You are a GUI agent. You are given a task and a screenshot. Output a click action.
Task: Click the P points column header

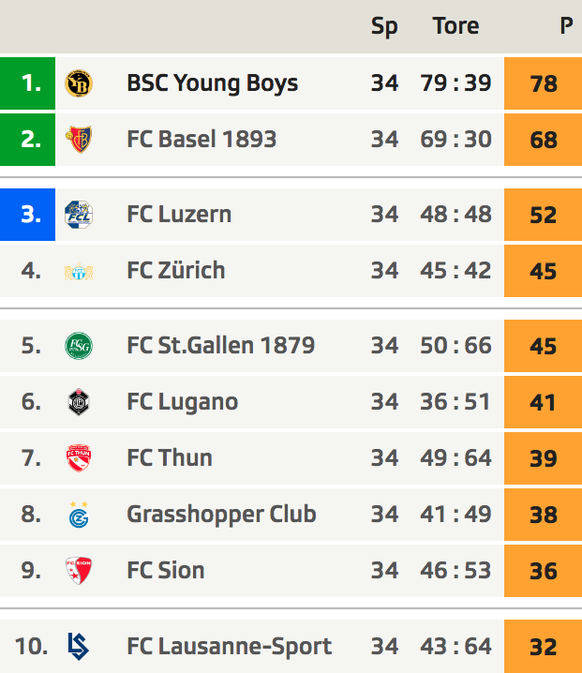(x=566, y=26)
